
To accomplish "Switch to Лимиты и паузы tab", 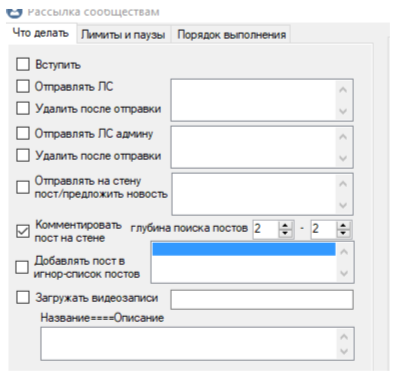I will click(x=123, y=34).
